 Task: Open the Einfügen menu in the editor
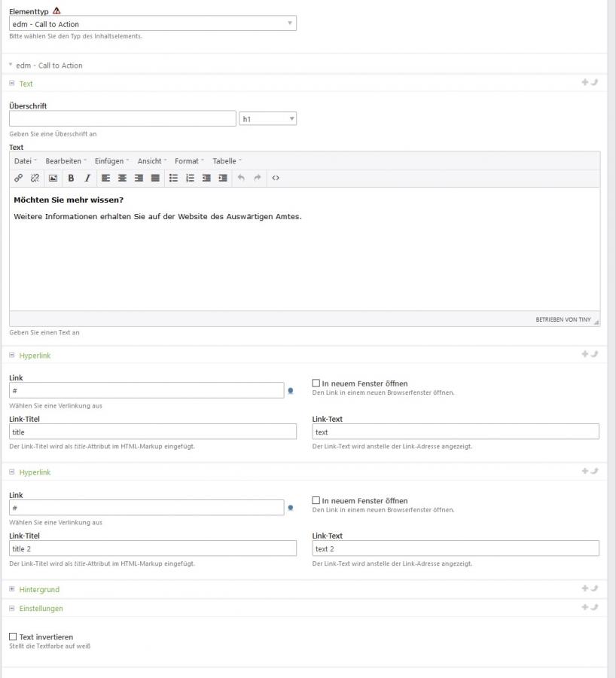111,161
